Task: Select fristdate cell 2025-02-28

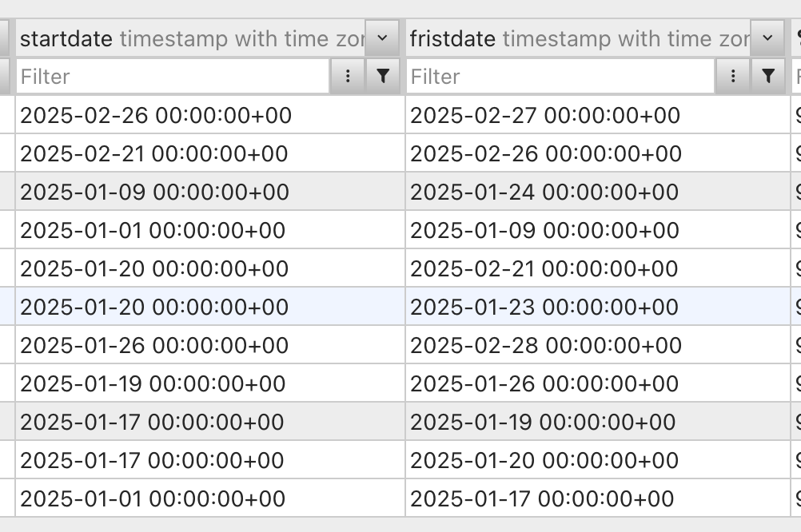Action: [598, 344]
